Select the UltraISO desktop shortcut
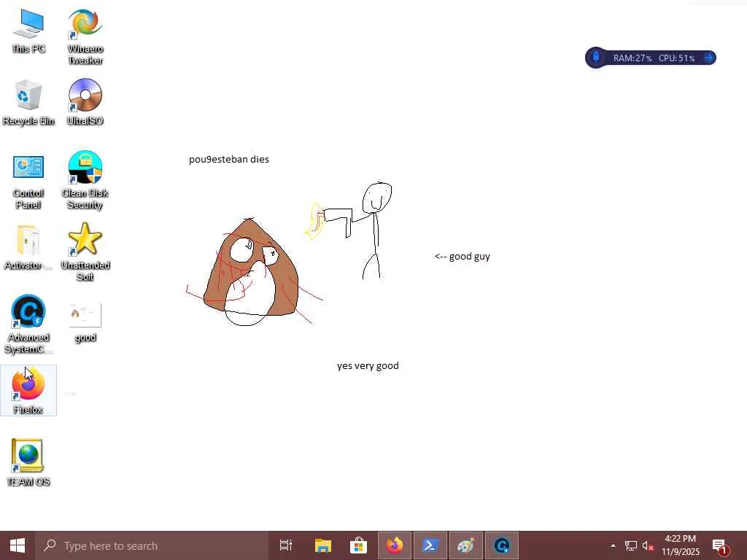 pyautogui.click(x=85, y=102)
